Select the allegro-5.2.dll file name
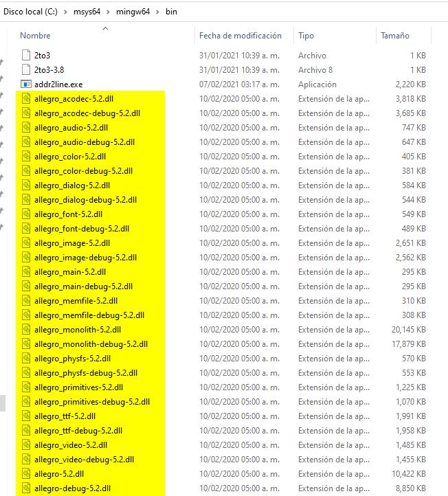The image size is (448, 496). pos(59,474)
